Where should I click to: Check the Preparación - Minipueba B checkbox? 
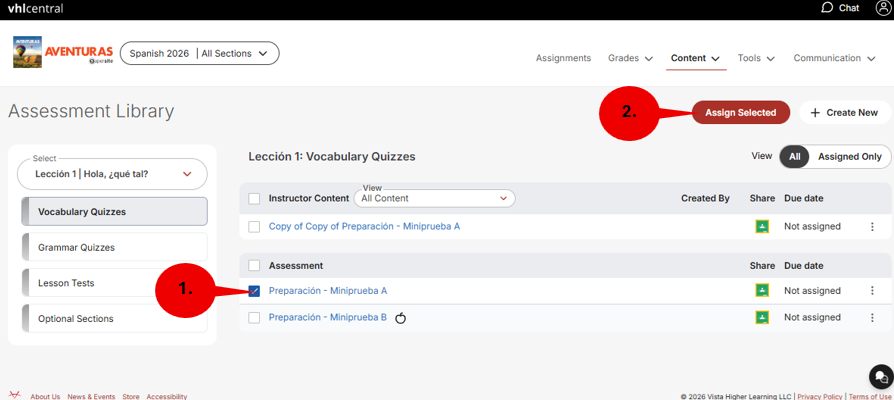click(254, 317)
